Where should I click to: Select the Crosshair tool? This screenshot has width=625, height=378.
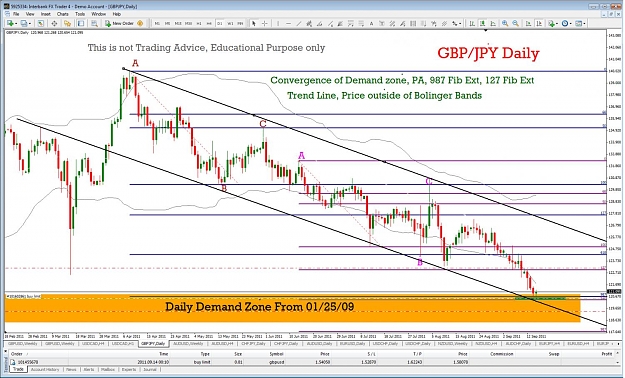point(264,24)
